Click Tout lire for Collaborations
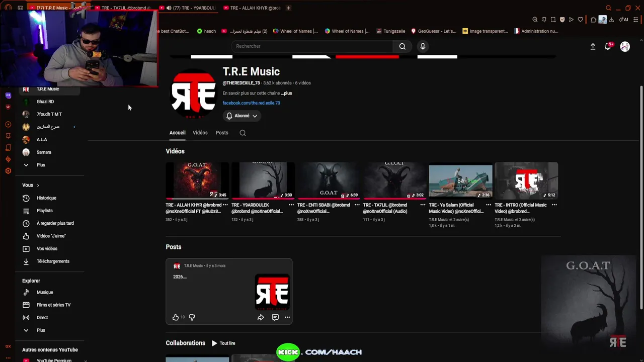The height and width of the screenshot is (362, 644). pos(223,343)
